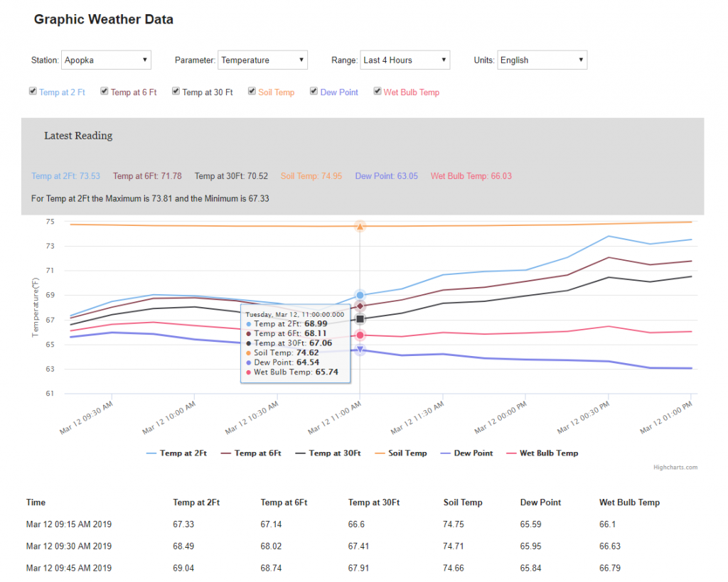Click the Dew Point inverted triangle marker

tap(360, 350)
